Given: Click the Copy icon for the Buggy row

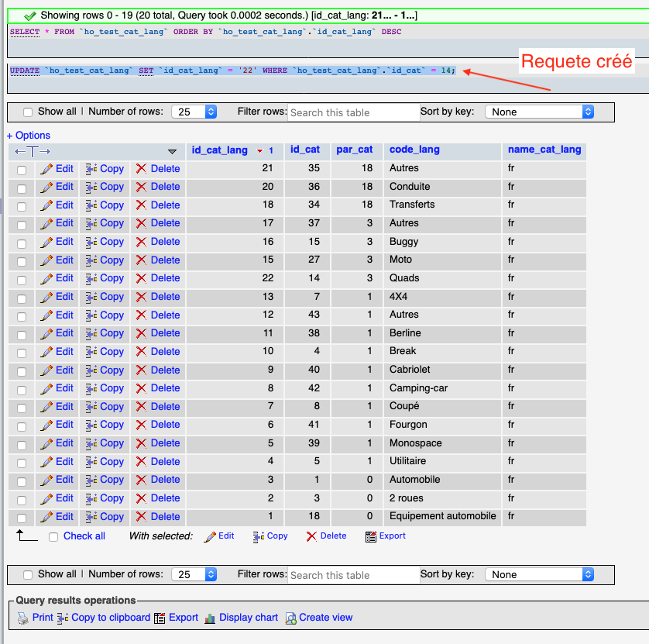Looking at the screenshot, I should pyautogui.click(x=91, y=243).
